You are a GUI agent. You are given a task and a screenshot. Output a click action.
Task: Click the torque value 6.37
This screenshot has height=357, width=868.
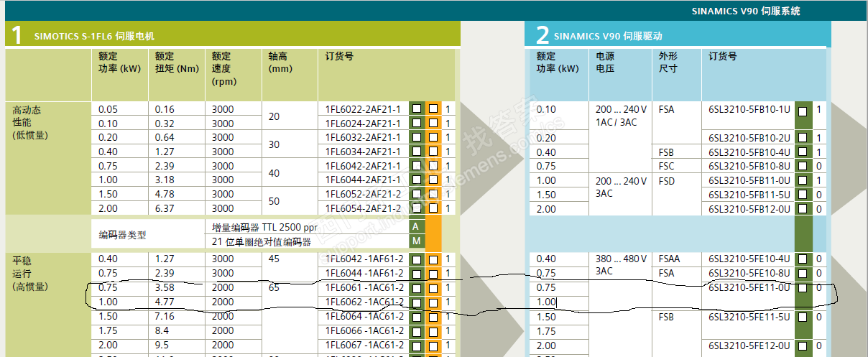point(165,208)
